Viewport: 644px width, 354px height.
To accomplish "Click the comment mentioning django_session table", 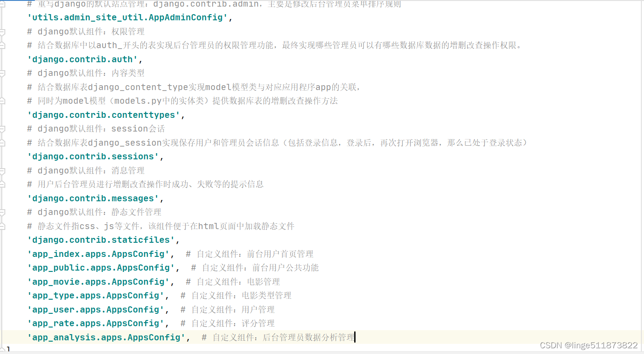I will pos(277,143).
